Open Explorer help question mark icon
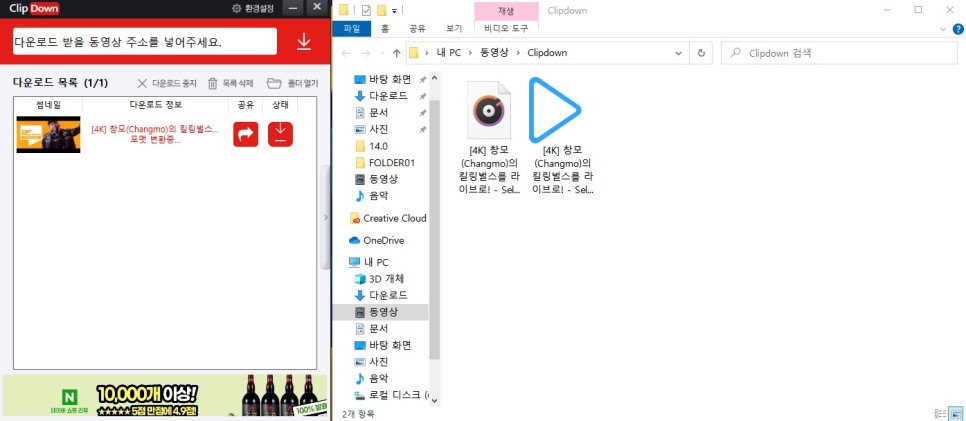The width and height of the screenshot is (966, 421). 959,29
